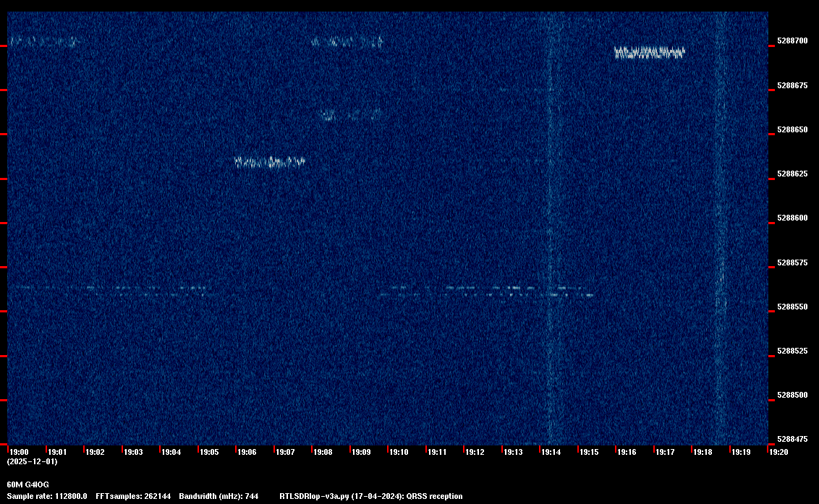The width and height of the screenshot is (819, 504).
Task: Select the 5288475 frequency label
Action: tap(792, 439)
